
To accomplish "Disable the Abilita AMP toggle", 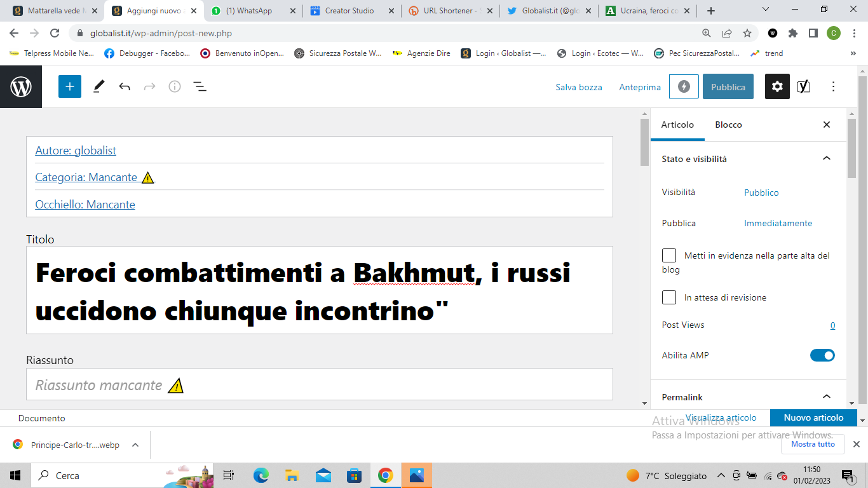I will pyautogui.click(x=822, y=355).
